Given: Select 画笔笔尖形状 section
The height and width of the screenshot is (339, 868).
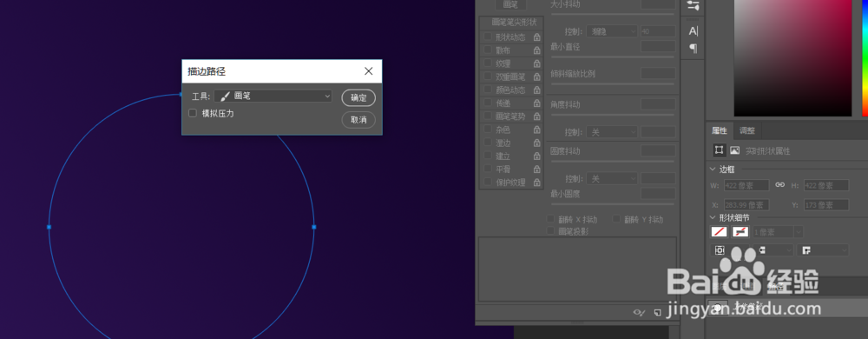Looking at the screenshot, I should point(514,23).
